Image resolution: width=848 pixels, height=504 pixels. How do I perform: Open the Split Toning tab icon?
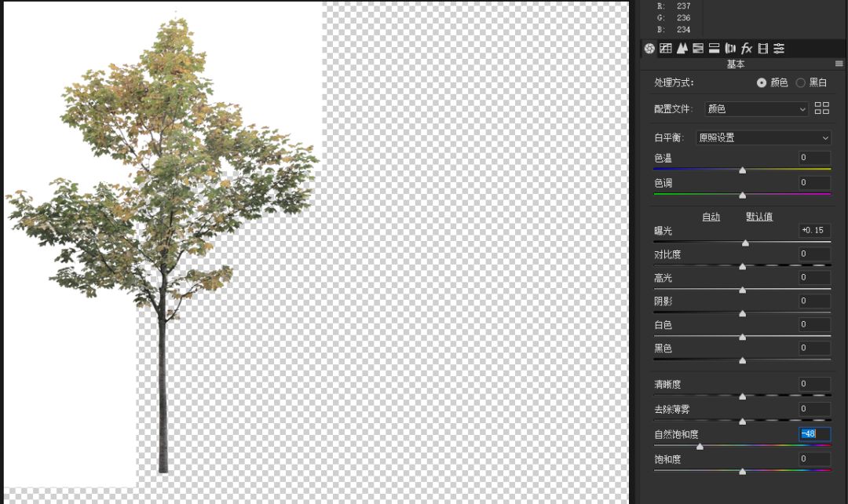click(714, 49)
